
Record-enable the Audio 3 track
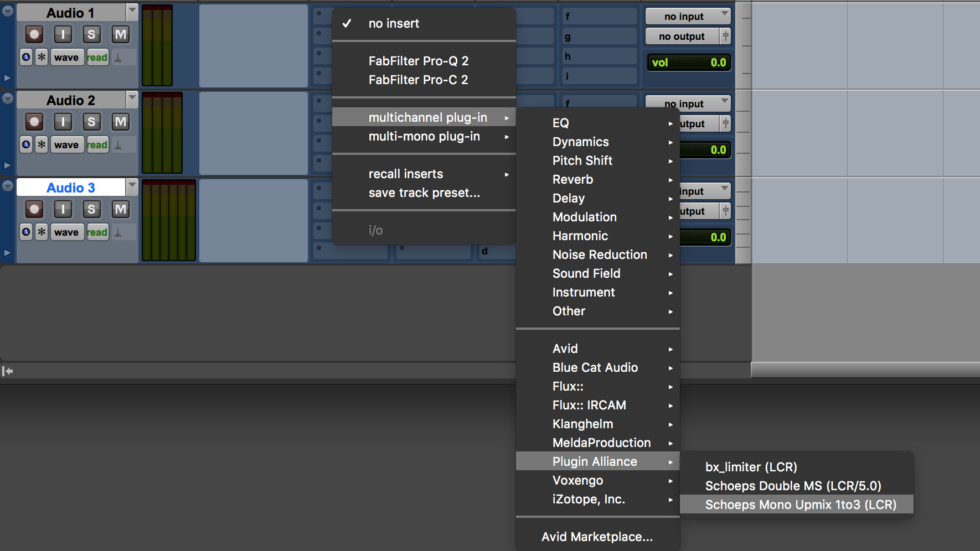click(x=33, y=209)
